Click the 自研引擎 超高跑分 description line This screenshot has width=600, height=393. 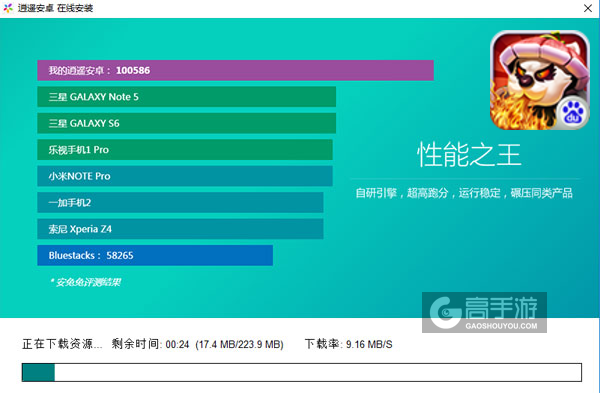pos(464,193)
